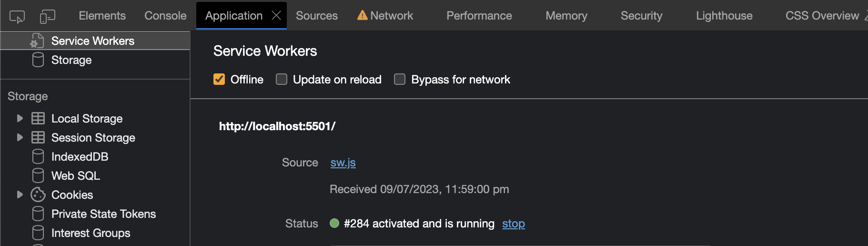Open the Lighthouse tab
Viewport: 868px width, 246px height.
coord(724,16)
